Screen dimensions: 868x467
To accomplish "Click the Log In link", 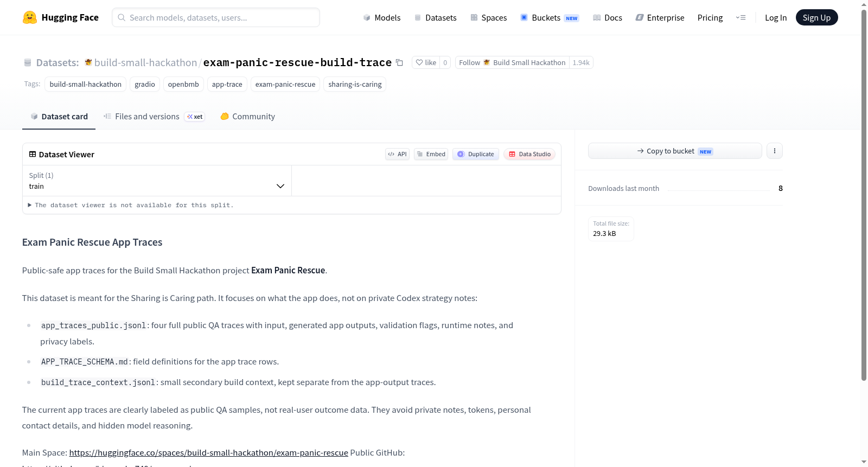I will coord(776,17).
